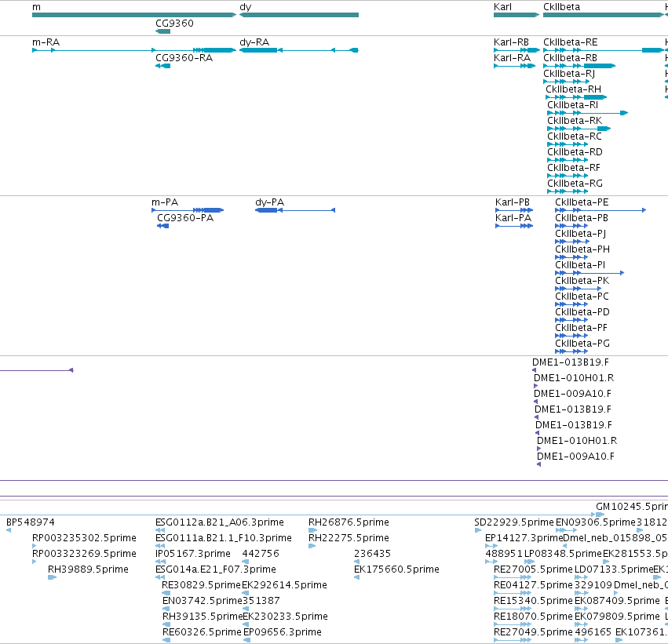Pick transcript Karl-RB
The height and width of the screenshot is (644, 668).
tap(511, 42)
